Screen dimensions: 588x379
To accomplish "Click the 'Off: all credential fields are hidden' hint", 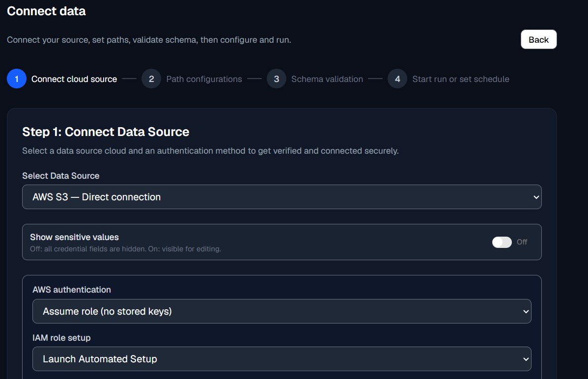I will (x=125, y=249).
